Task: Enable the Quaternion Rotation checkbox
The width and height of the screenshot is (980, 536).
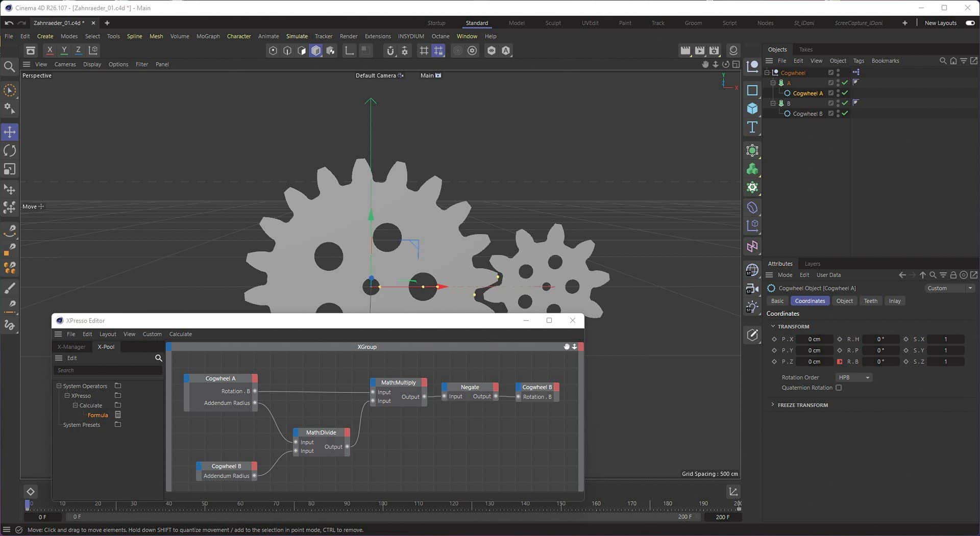Action: tap(840, 388)
